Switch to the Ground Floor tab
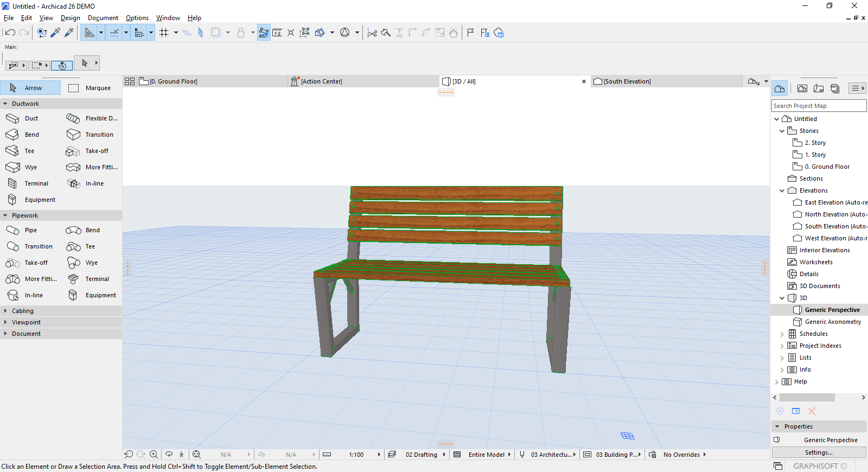 point(212,81)
